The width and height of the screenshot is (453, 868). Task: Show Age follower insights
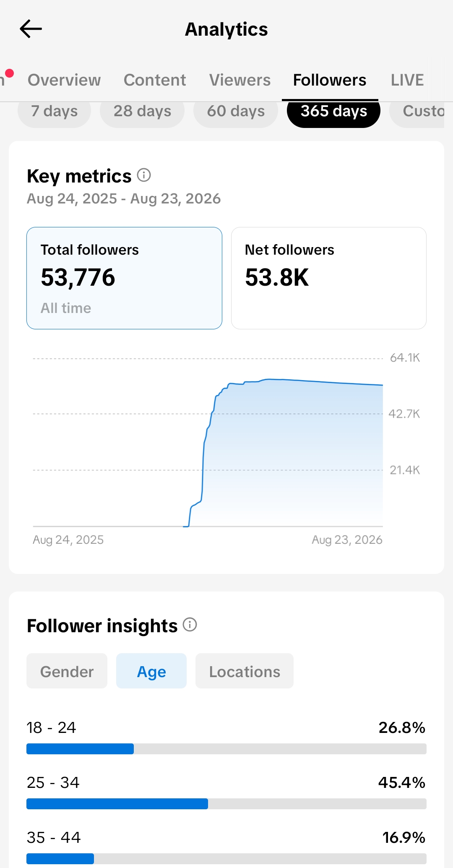pos(151,671)
